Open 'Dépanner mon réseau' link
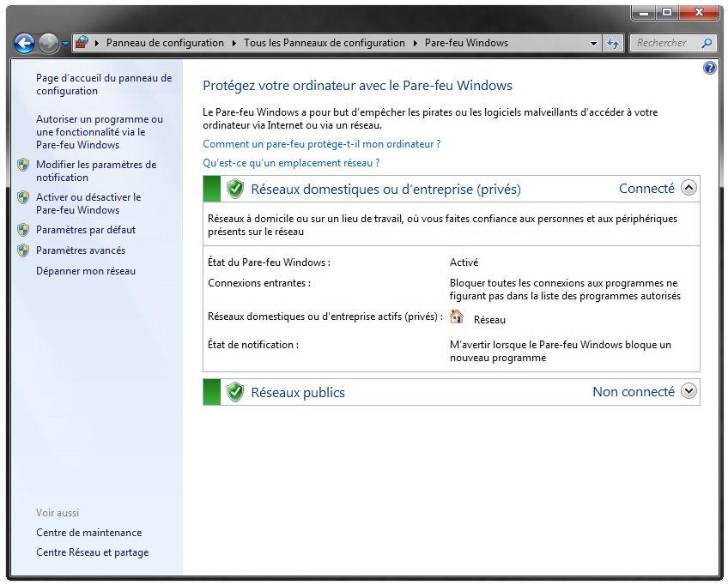The image size is (728, 585). click(86, 271)
